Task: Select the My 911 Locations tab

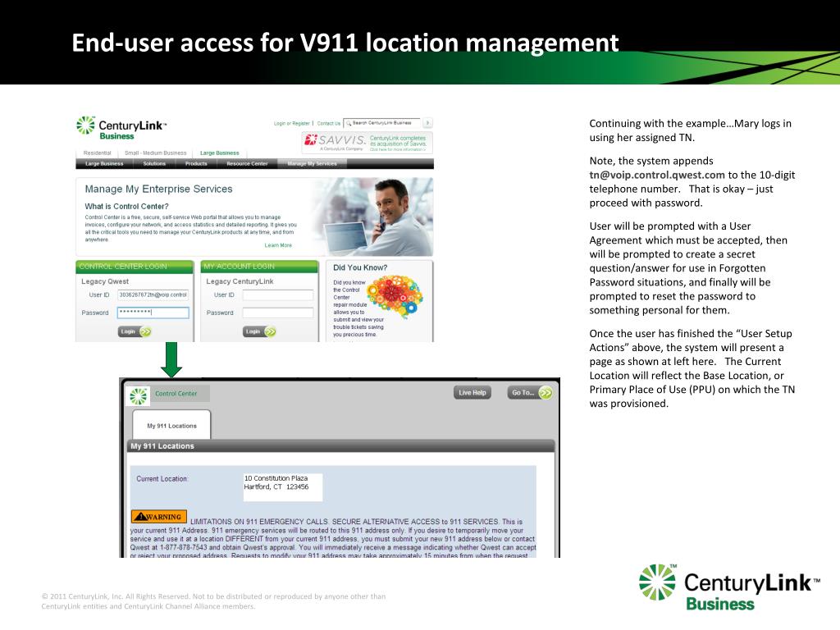Action: point(172,426)
